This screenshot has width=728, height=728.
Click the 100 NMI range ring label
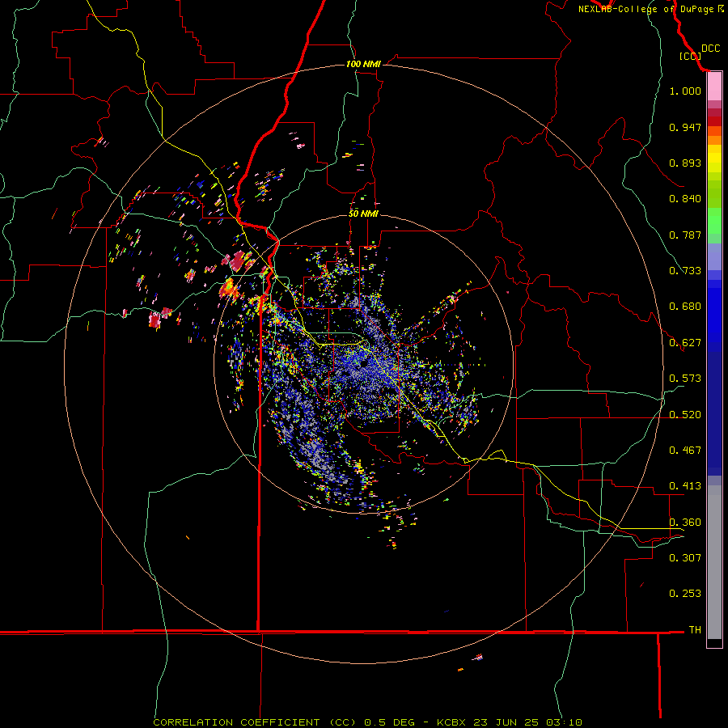[x=363, y=64]
